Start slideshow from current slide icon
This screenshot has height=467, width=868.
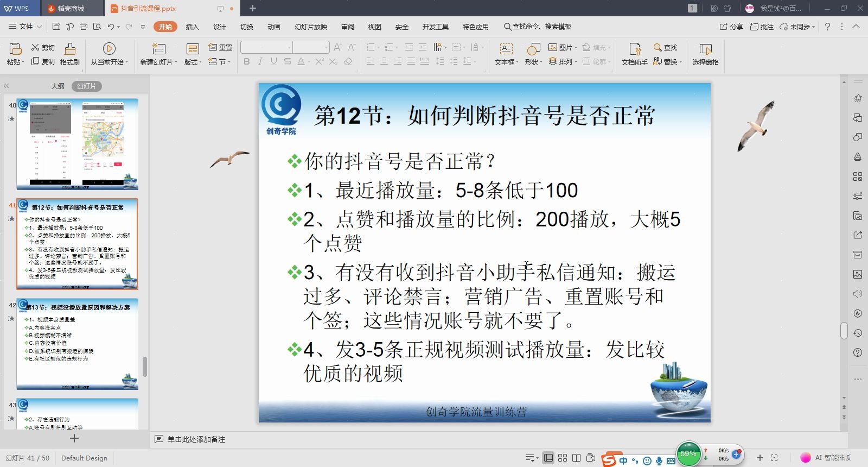[x=109, y=49]
